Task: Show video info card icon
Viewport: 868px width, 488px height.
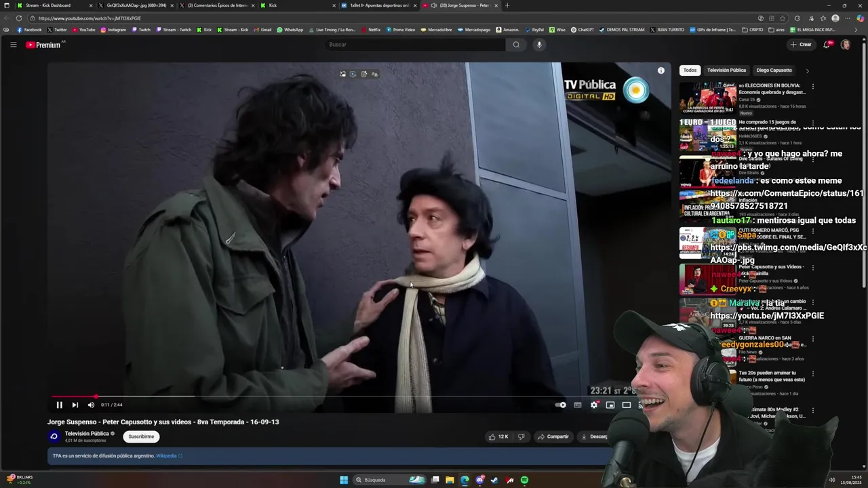Action: coord(661,70)
